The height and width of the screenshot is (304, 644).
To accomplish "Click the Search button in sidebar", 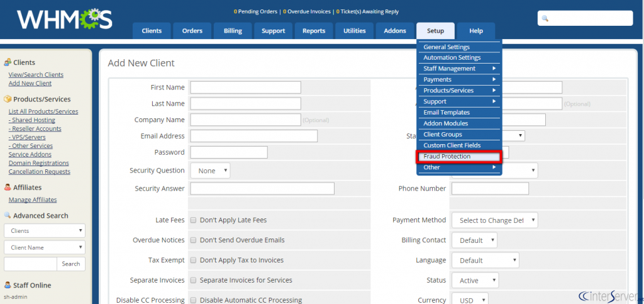I will pos(71,264).
